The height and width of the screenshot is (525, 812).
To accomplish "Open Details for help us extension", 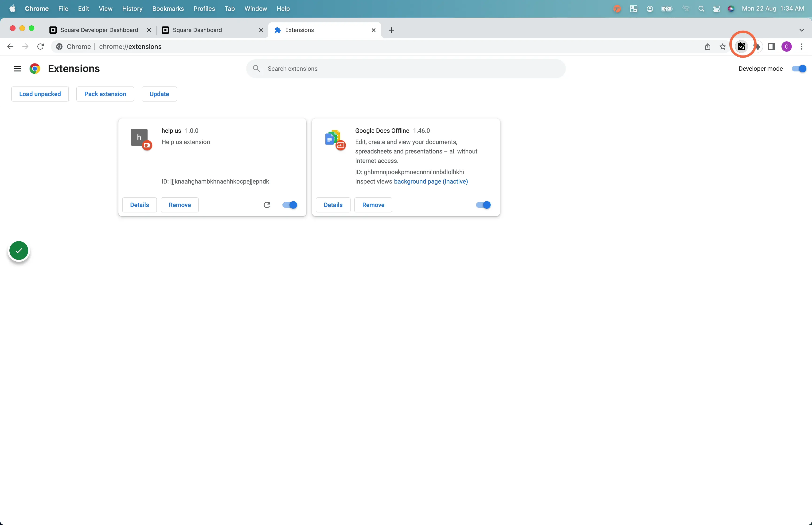I will (139, 205).
